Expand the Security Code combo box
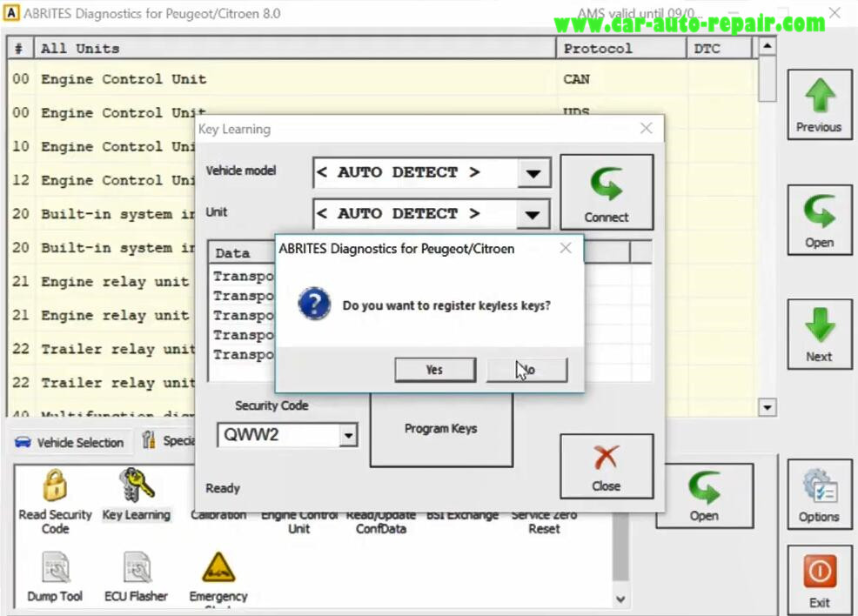 pyautogui.click(x=348, y=436)
